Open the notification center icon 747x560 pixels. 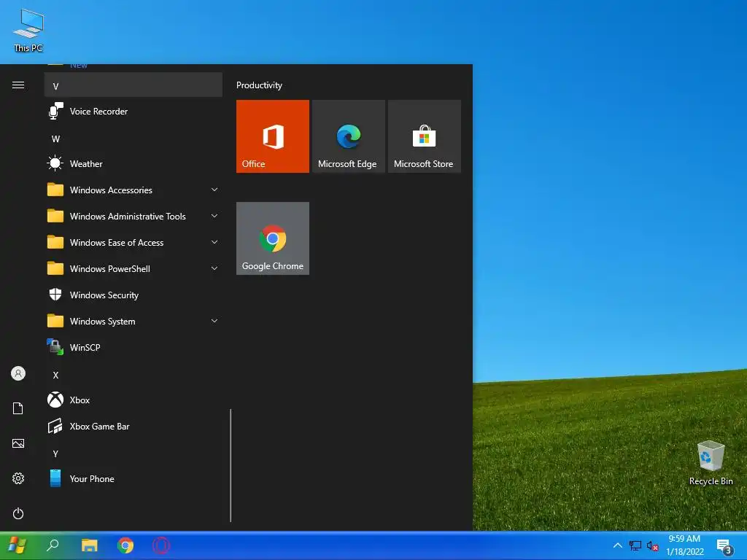pos(724,547)
